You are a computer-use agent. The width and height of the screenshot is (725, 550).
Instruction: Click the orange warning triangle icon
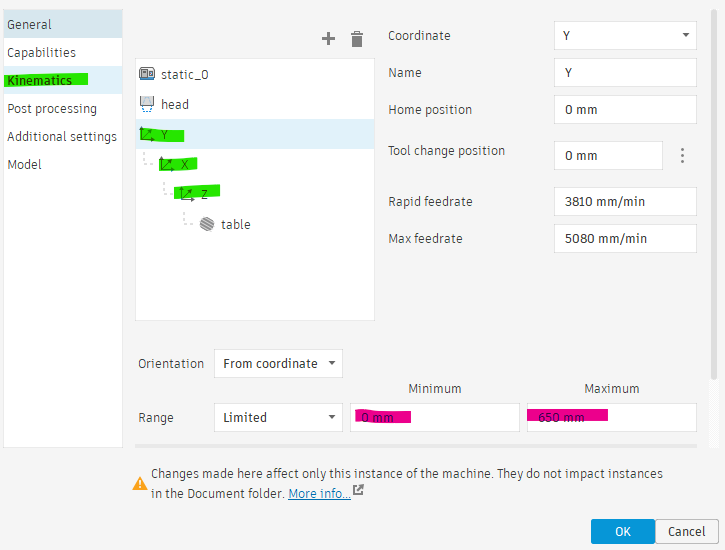pyautogui.click(x=140, y=483)
